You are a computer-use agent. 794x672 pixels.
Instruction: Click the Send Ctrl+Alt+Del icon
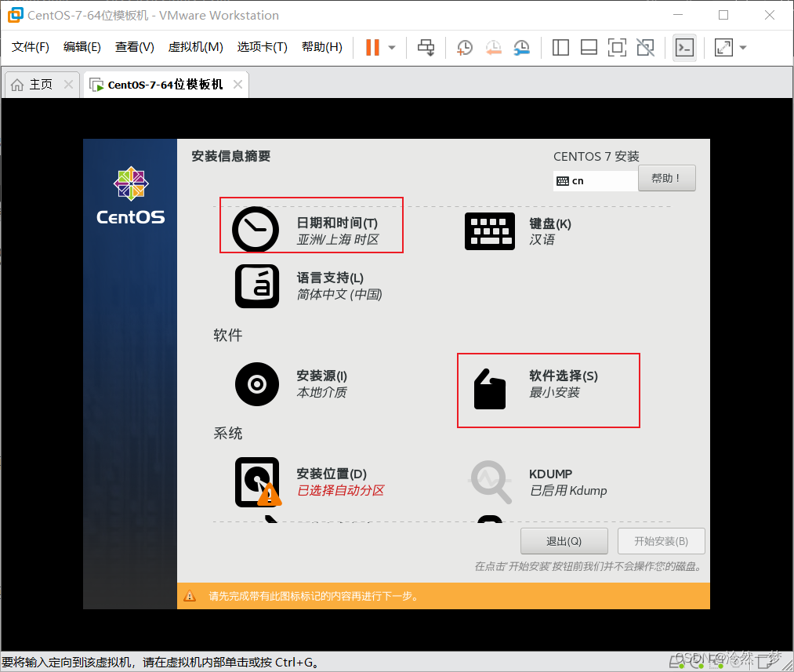click(426, 48)
